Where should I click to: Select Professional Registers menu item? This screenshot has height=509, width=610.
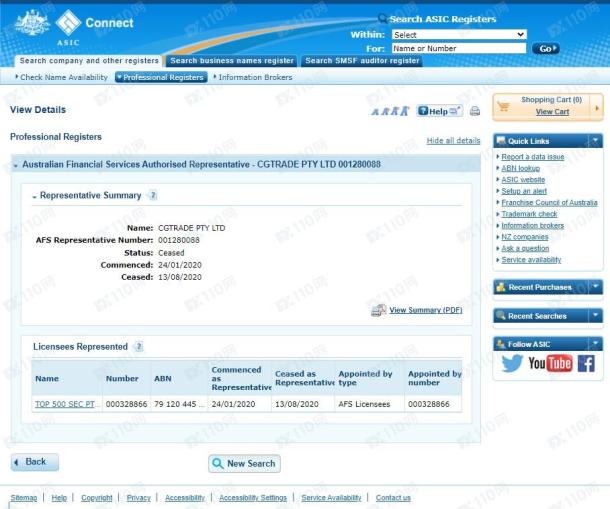[161, 77]
